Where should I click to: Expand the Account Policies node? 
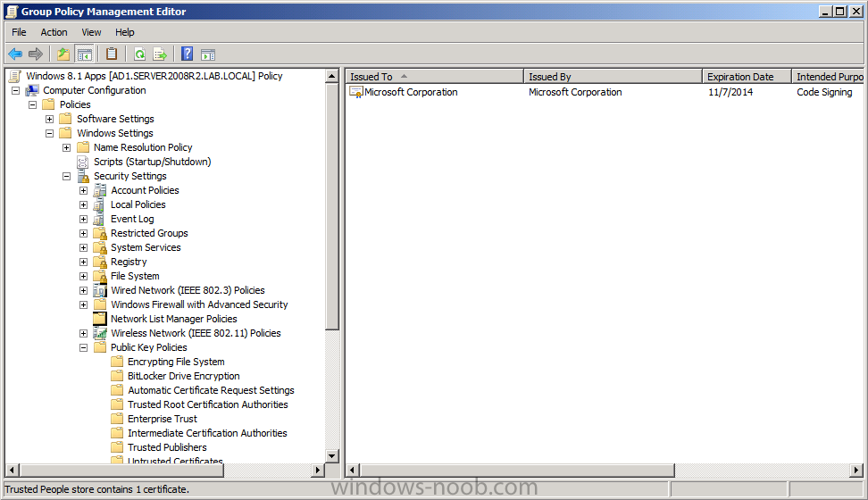84,190
